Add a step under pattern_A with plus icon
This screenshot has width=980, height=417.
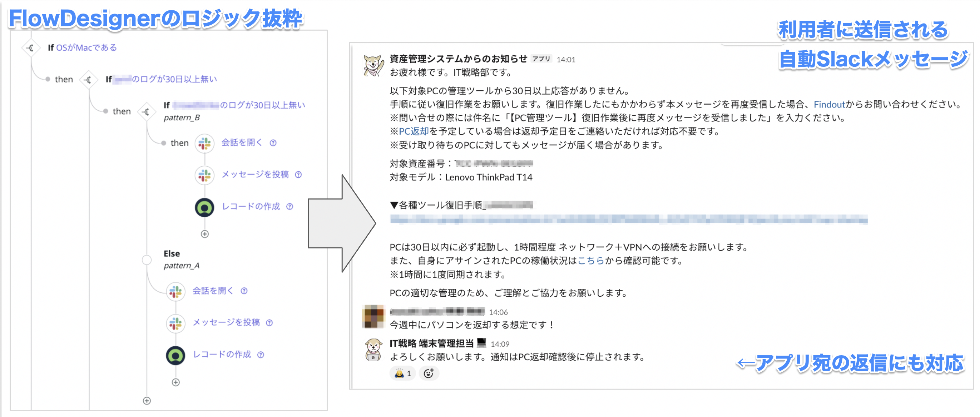coord(176,382)
